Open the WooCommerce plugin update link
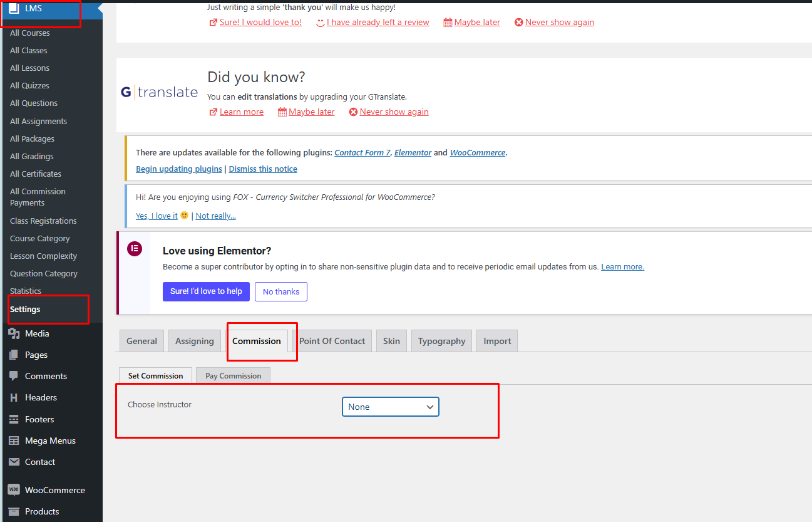812x522 pixels. point(478,152)
